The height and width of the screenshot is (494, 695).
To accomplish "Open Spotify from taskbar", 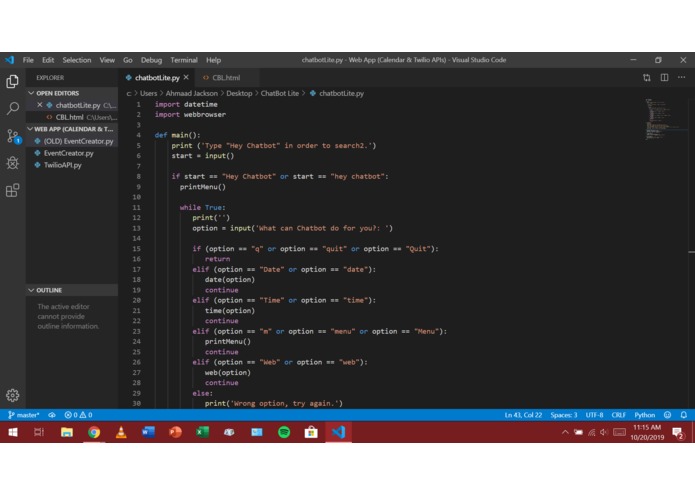I will pos(284,432).
